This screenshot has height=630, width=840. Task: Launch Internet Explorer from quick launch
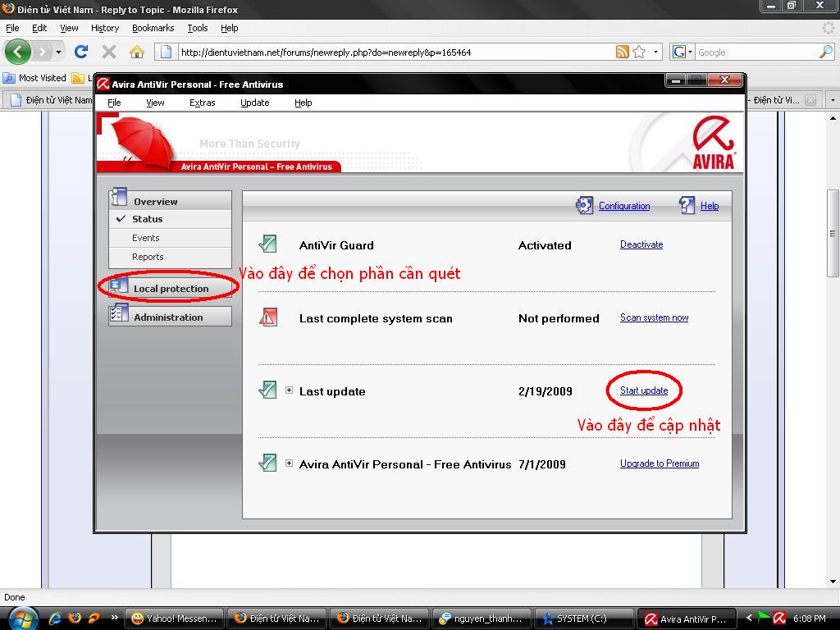[x=55, y=619]
